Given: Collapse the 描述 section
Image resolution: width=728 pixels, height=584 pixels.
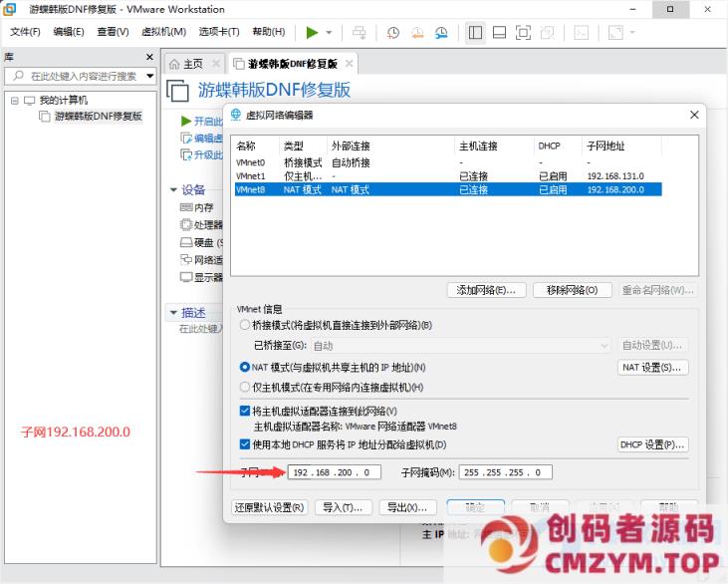Looking at the screenshot, I should [173, 313].
